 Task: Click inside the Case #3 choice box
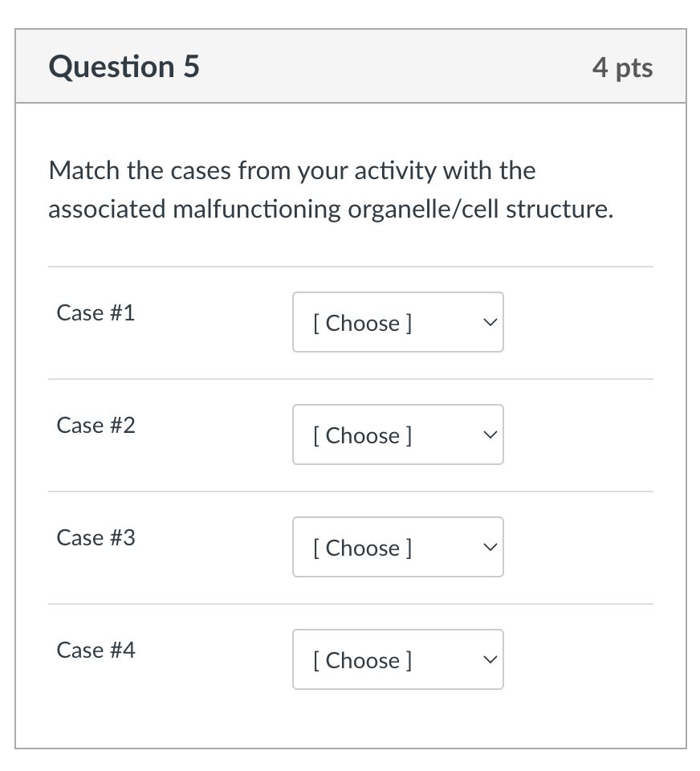pos(397,547)
